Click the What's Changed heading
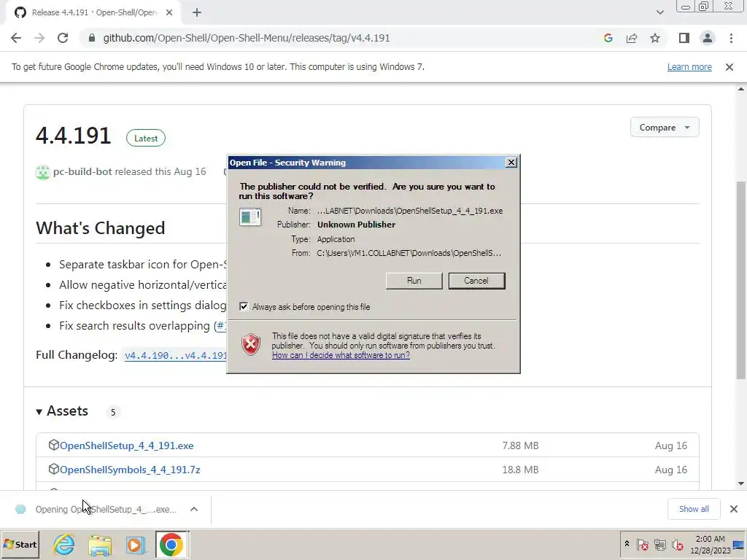Viewport: 747px width, 560px height. (x=100, y=228)
